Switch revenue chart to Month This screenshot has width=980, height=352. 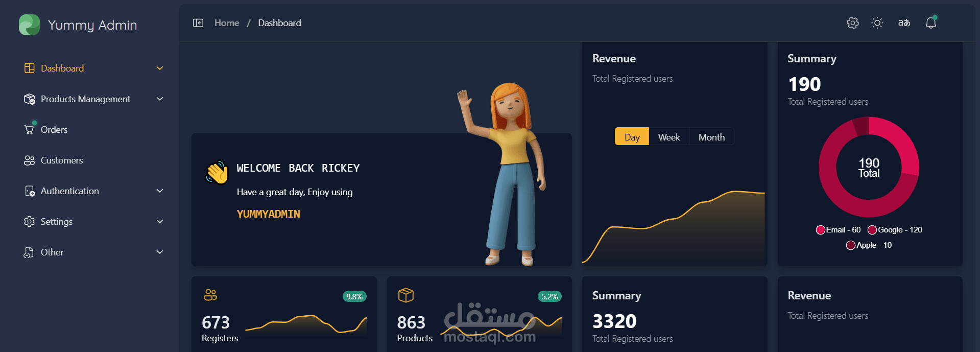pos(711,136)
